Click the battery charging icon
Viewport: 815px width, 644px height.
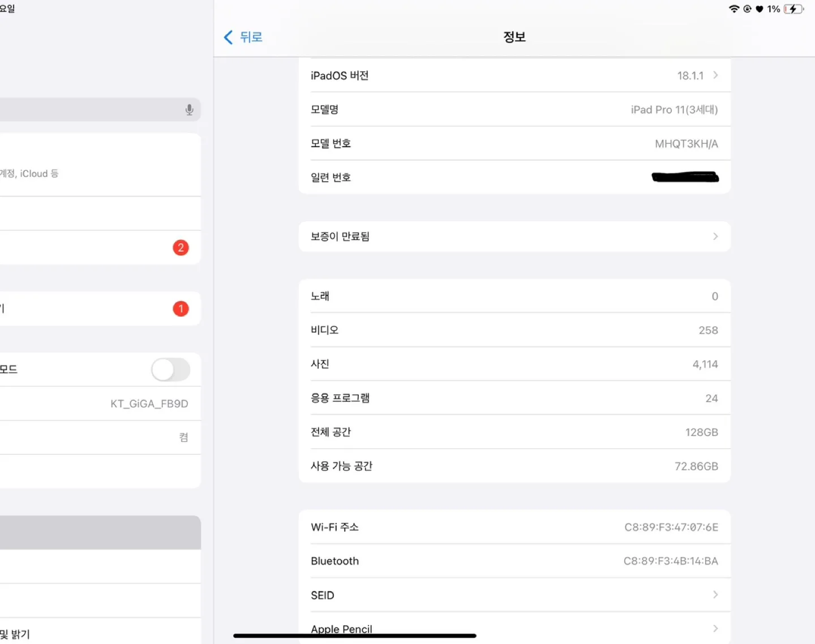[x=793, y=9]
